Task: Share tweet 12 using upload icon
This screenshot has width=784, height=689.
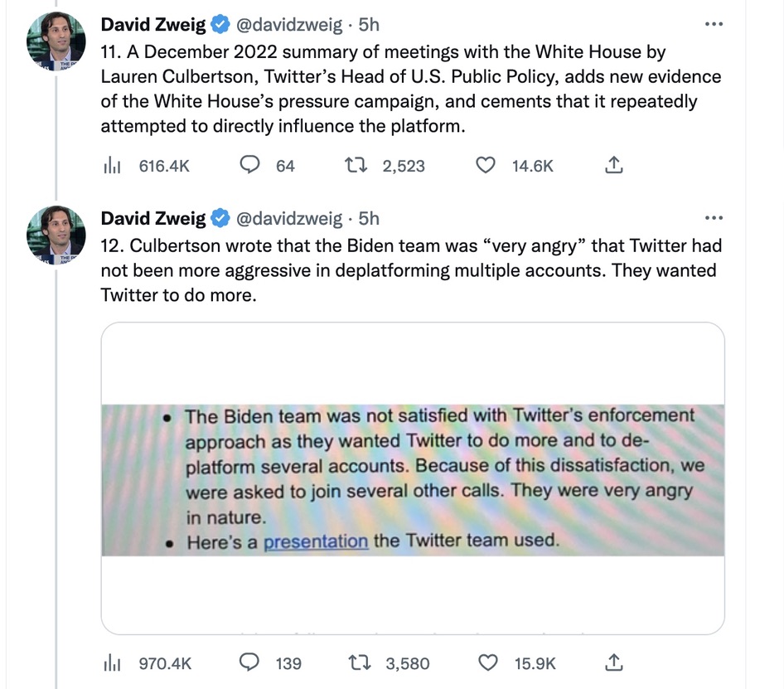Action: (612, 663)
